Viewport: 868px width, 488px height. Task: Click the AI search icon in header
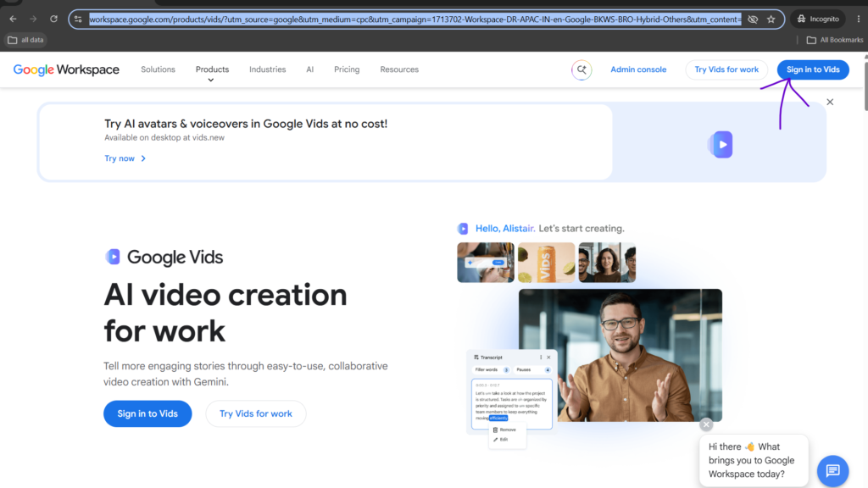pyautogui.click(x=581, y=69)
